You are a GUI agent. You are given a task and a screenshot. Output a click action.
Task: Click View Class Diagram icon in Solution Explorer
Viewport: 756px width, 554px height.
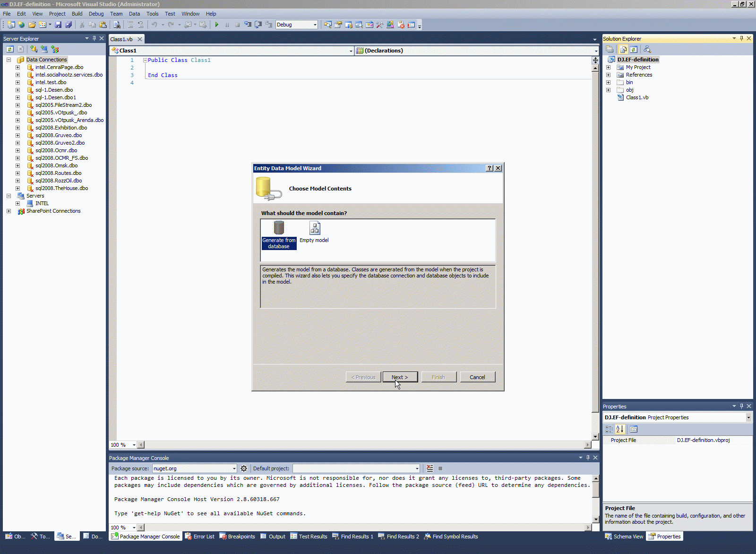647,49
